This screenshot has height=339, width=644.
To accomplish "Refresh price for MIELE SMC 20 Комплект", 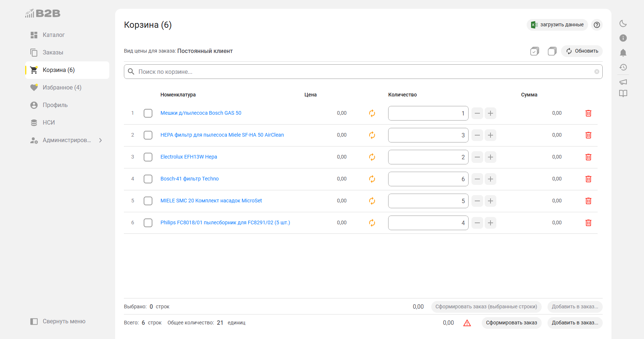I will 372,201.
